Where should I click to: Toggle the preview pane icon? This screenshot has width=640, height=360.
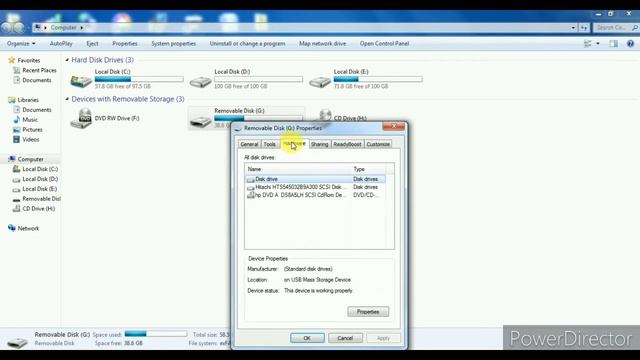click(x=613, y=44)
